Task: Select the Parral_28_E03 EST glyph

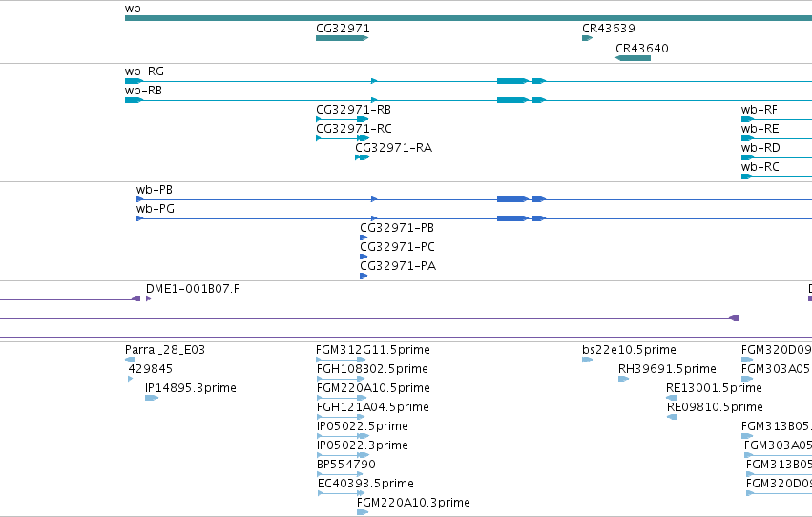Action: tap(130, 360)
